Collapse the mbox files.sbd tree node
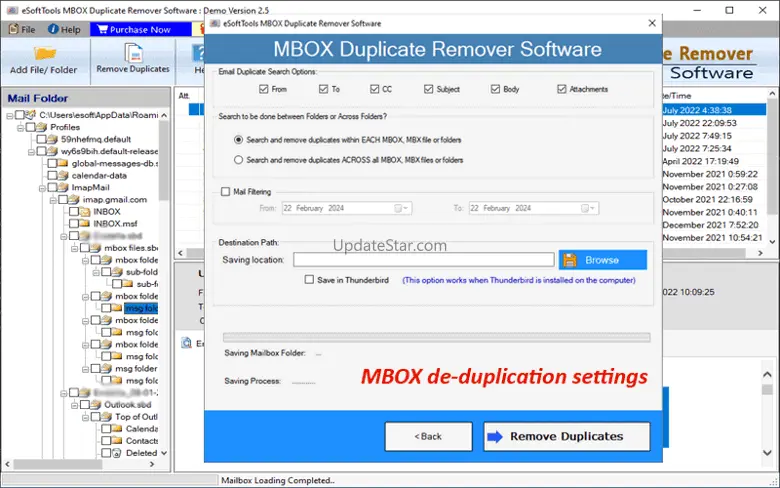 (x=75, y=248)
